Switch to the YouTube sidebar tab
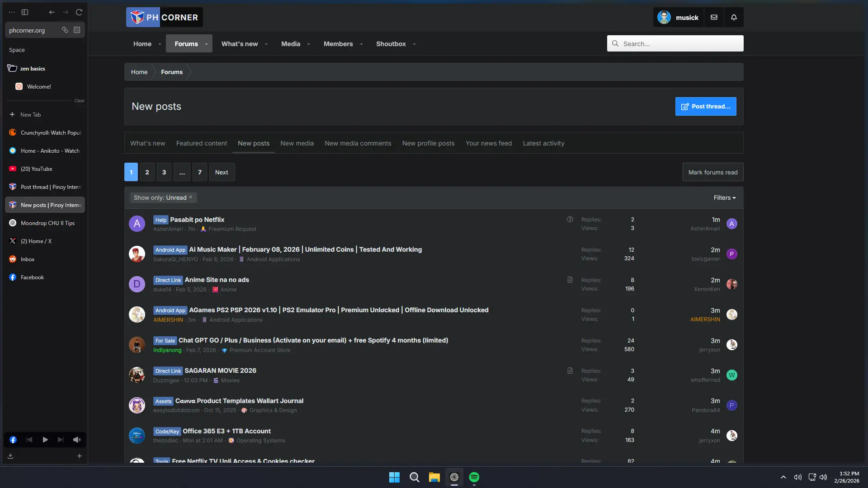The image size is (868, 488). tap(45, 169)
